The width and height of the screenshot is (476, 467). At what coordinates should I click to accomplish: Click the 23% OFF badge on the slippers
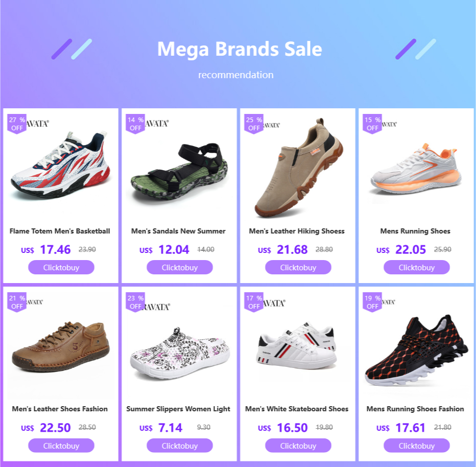(x=135, y=302)
